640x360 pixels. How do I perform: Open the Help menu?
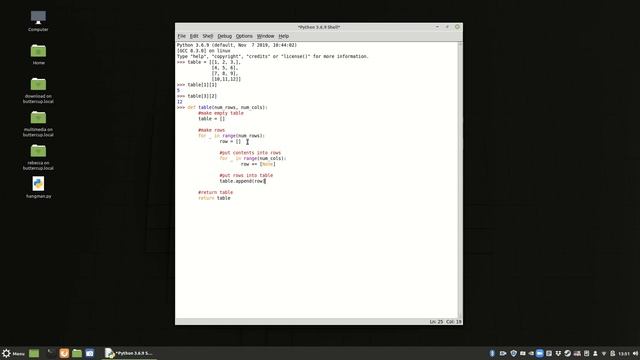(x=284, y=36)
